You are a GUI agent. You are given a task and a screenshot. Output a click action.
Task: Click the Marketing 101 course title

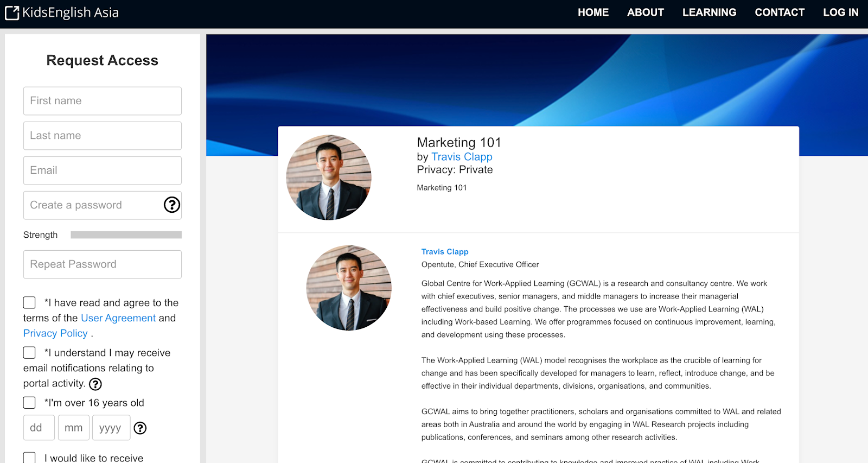(459, 142)
